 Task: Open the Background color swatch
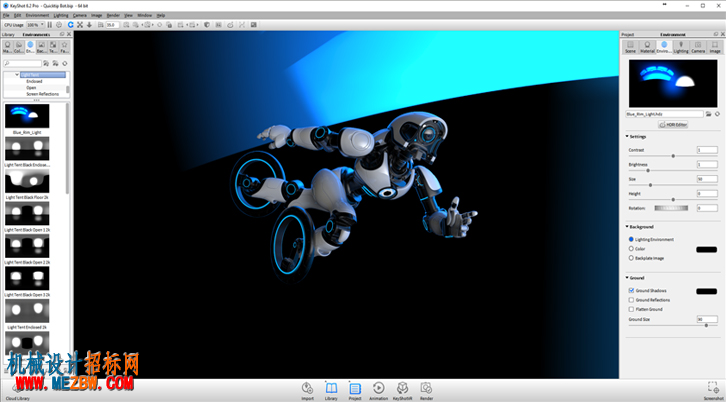coord(707,250)
